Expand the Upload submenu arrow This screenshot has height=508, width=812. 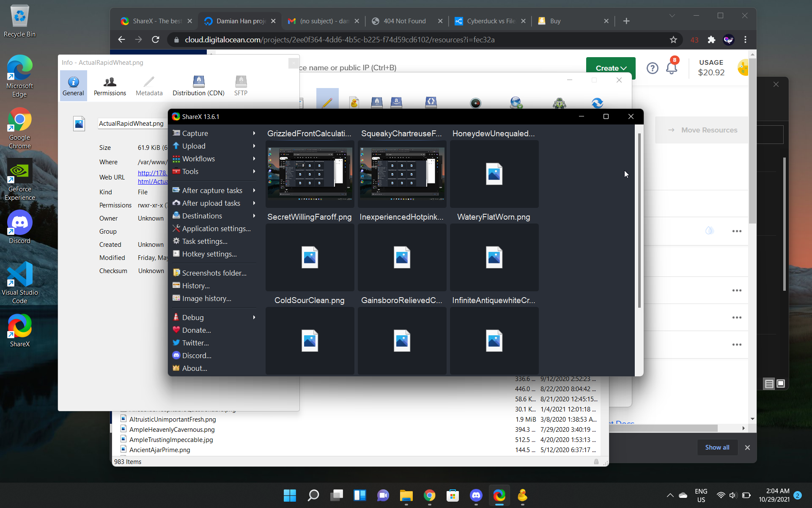254,146
